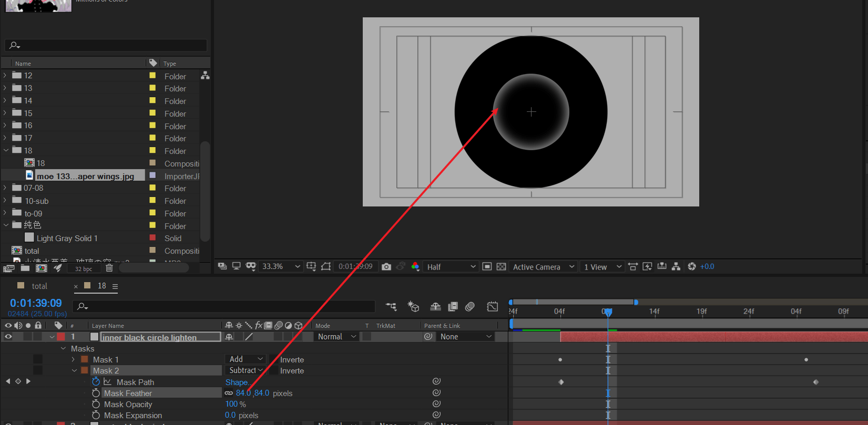Click Interpret Footage icon in Project panel
Screen dimensions: 868x425
(x=8, y=268)
